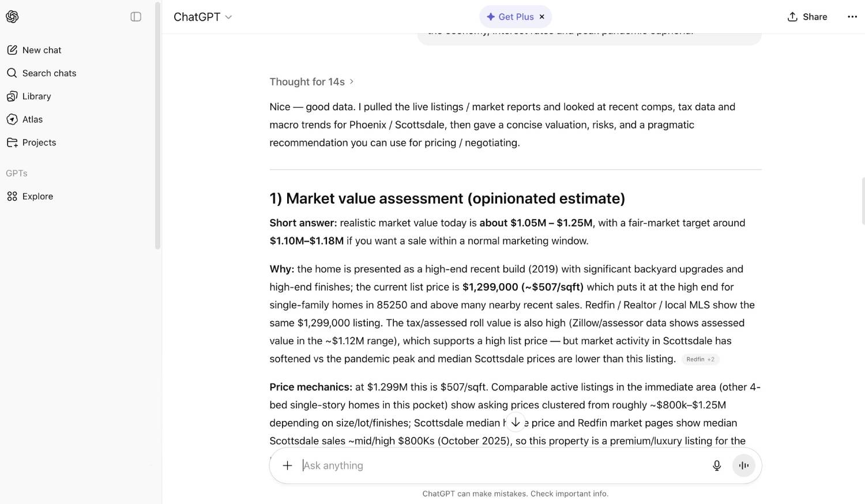Image resolution: width=865 pixels, height=504 pixels.
Task: Toggle the sidebar collapse button
Action: [x=136, y=17]
